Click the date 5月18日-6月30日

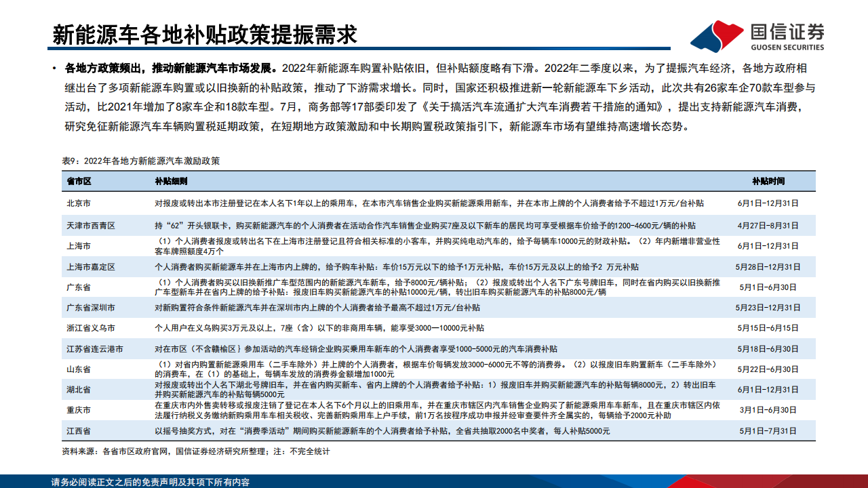click(768, 349)
